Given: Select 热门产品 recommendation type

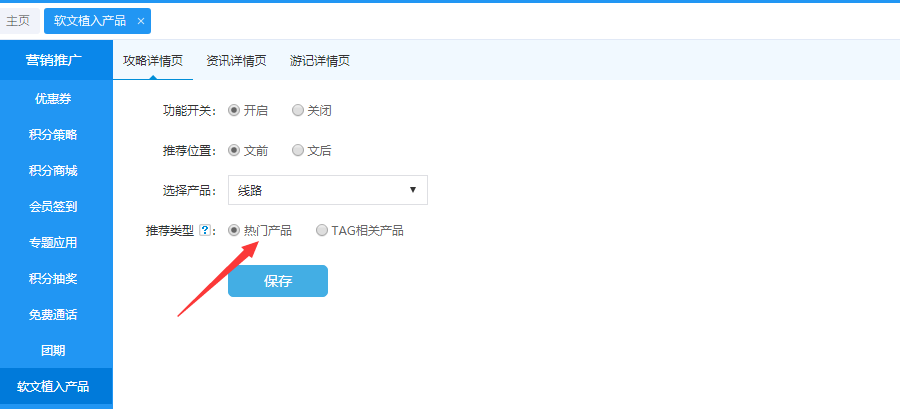Looking at the screenshot, I should (x=234, y=231).
